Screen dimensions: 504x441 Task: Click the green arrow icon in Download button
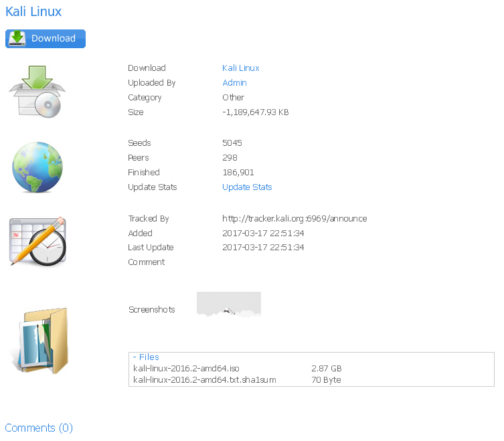pos(17,38)
